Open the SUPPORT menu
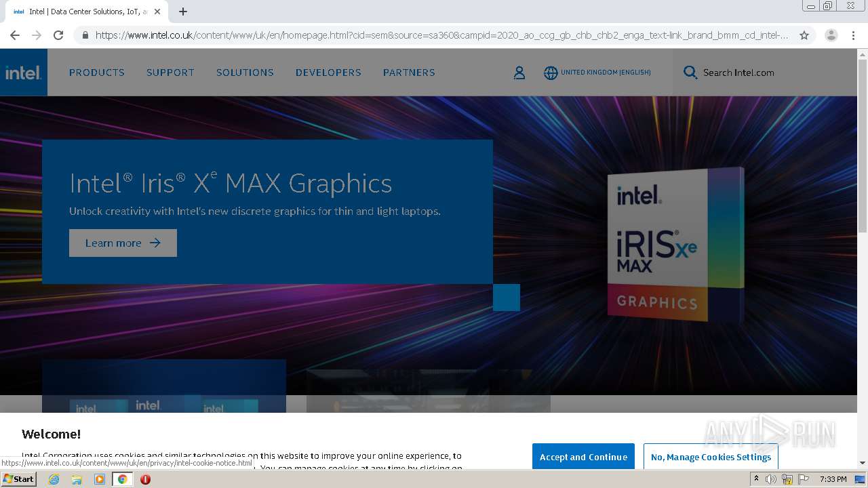868x488 pixels. point(170,73)
